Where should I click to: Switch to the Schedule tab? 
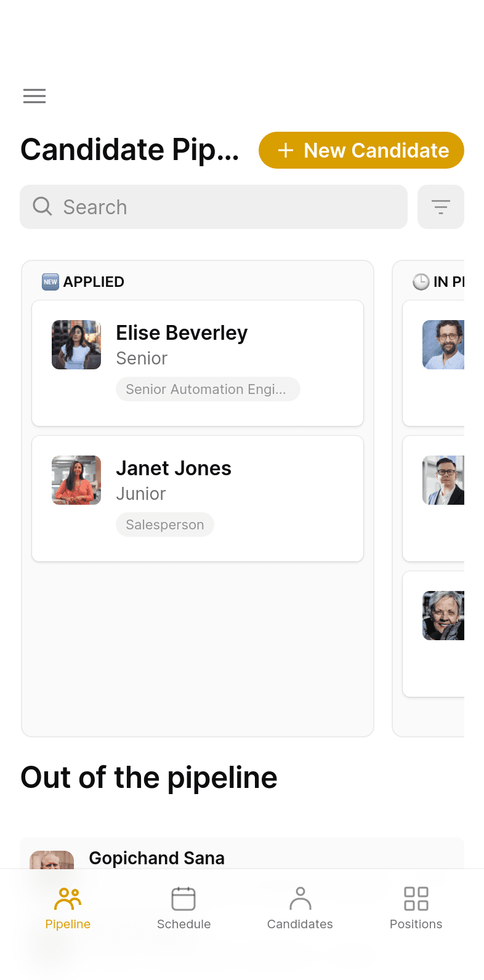click(x=184, y=909)
